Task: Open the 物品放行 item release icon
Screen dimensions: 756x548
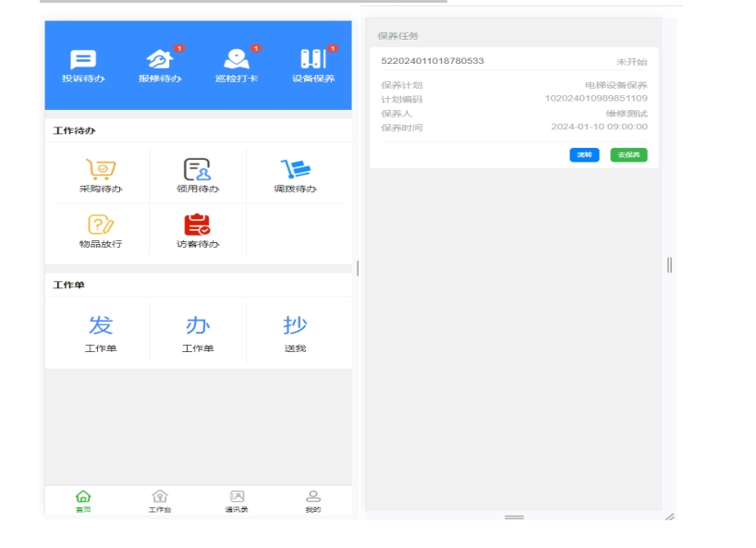Action: [x=101, y=225]
